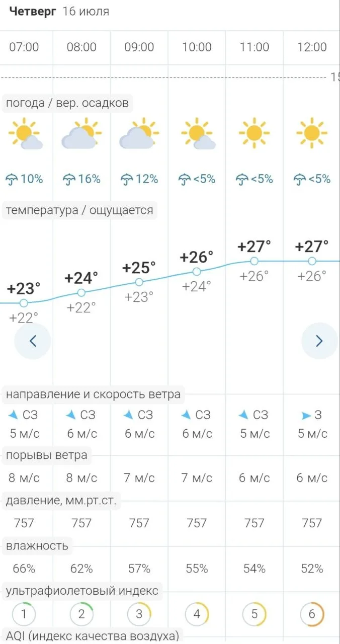This screenshot has height=644, width=340.
Task: Click the погода / вер. осадков label
Action: click(67, 104)
